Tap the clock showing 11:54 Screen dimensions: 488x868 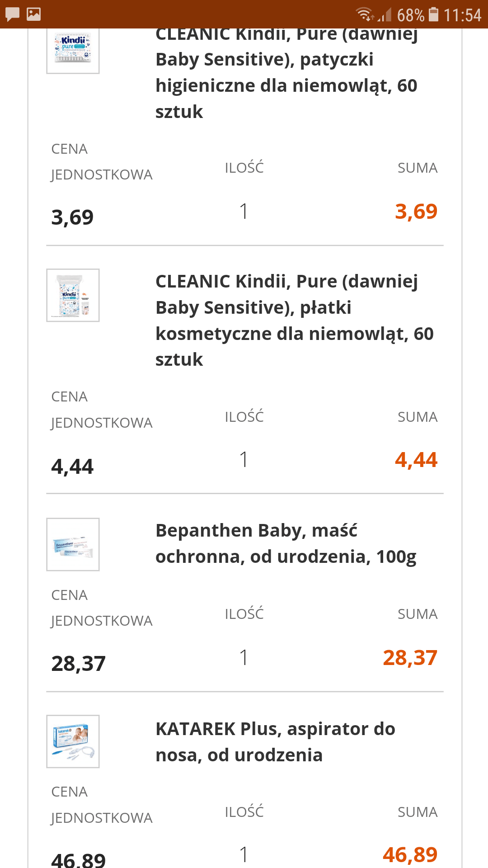[462, 15]
